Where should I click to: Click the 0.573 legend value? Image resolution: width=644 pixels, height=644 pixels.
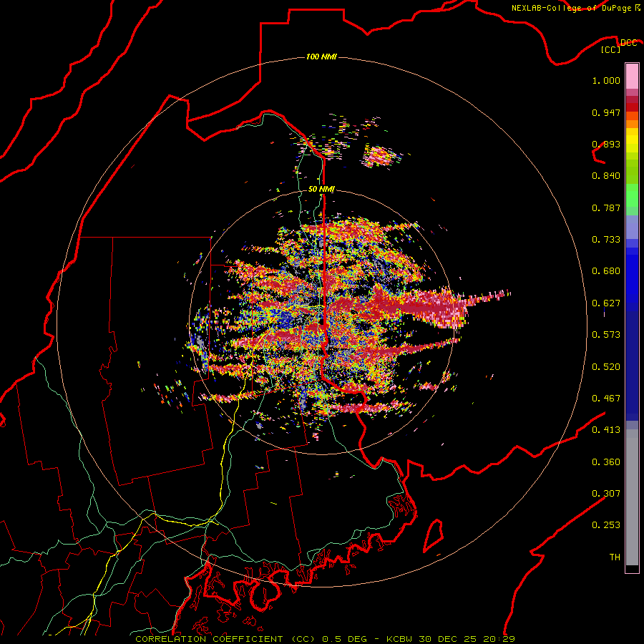606,335
